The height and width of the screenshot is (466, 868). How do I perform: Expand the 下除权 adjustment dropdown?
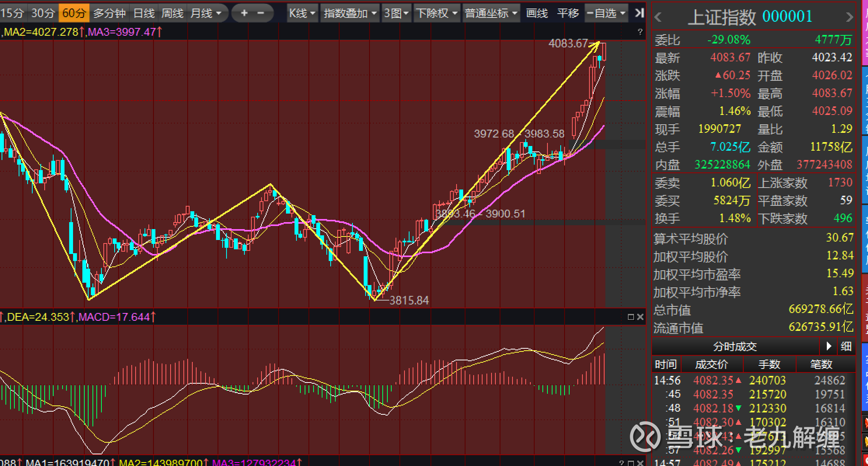pyautogui.click(x=437, y=13)
